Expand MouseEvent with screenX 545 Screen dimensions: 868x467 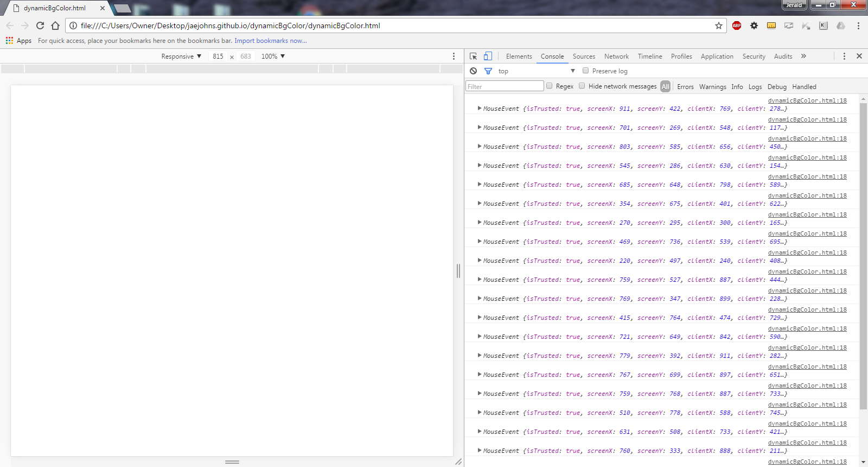[x=480, y=165]
